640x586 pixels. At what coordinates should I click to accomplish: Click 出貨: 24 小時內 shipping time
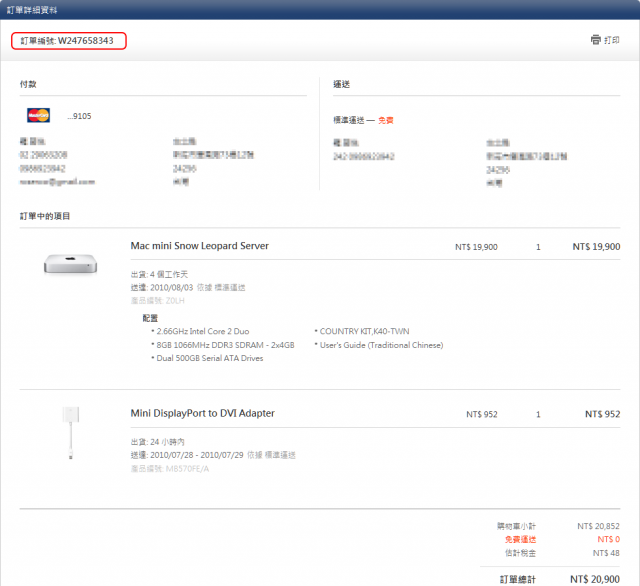158,442
